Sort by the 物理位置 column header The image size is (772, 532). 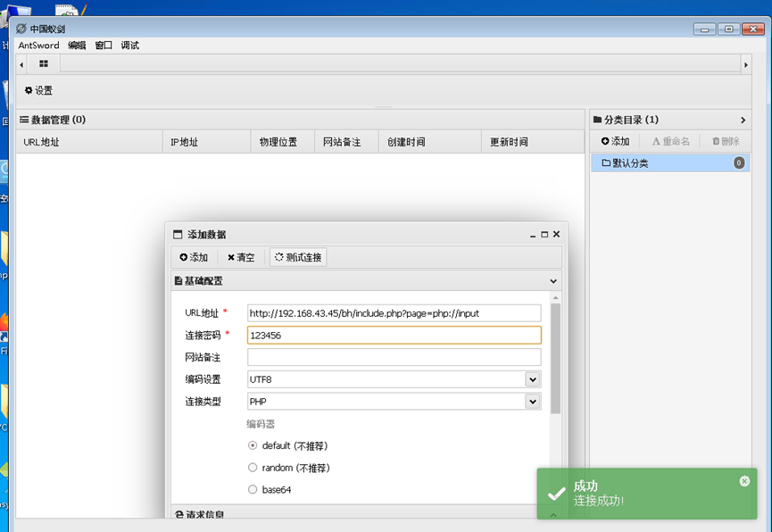tap(283, 142)
